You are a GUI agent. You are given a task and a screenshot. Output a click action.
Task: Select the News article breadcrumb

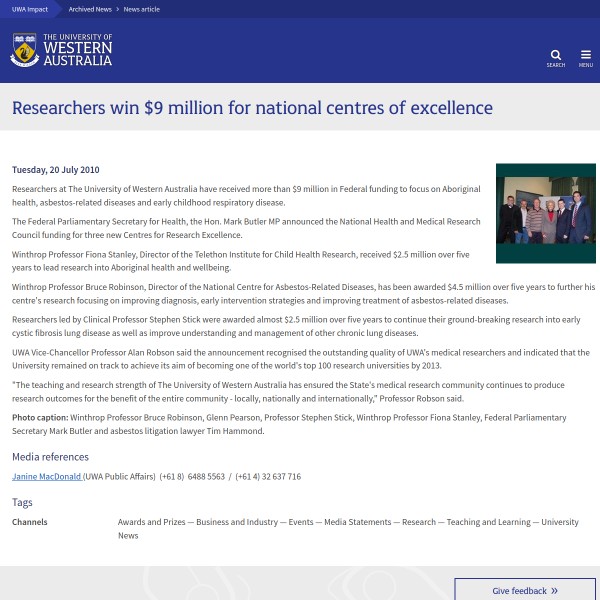click(141, 9)
